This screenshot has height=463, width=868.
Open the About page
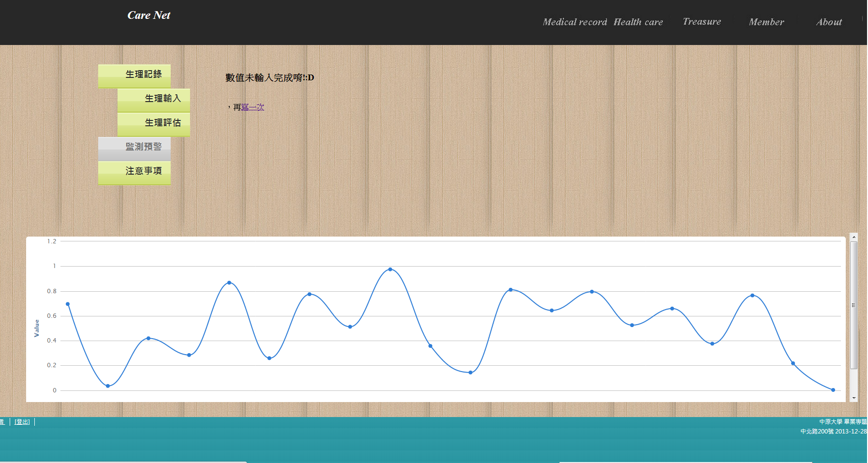[x=828, y=22]
